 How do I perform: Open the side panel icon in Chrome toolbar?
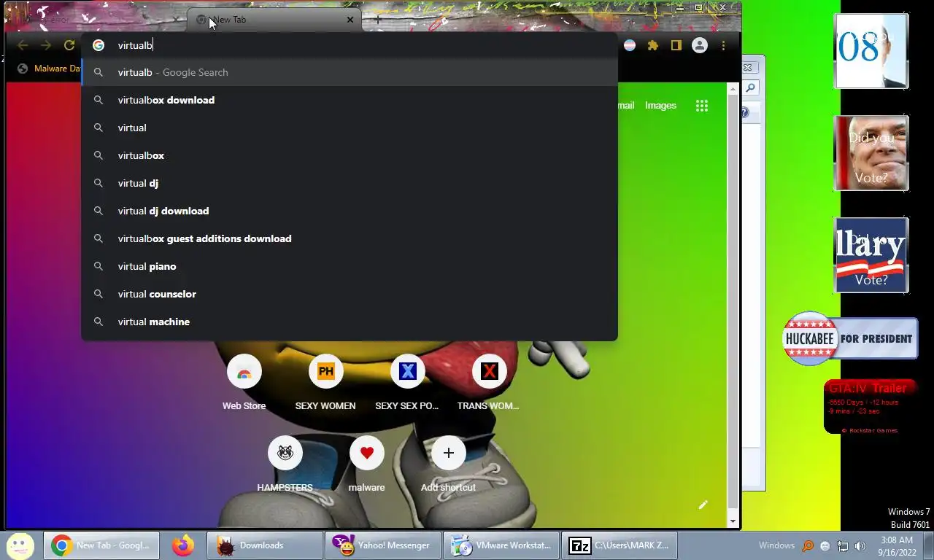click(676, 45)
